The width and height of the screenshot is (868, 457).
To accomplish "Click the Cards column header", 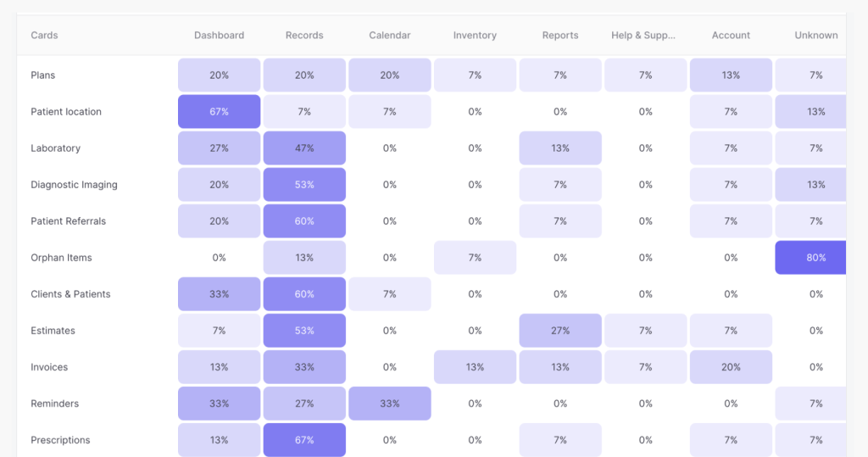I will (x=44, y=36).
